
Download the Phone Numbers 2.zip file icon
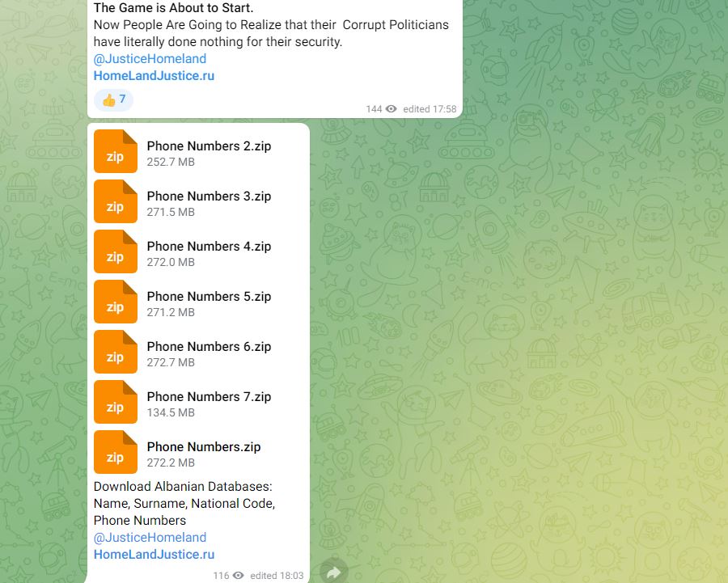click(116, 151)
